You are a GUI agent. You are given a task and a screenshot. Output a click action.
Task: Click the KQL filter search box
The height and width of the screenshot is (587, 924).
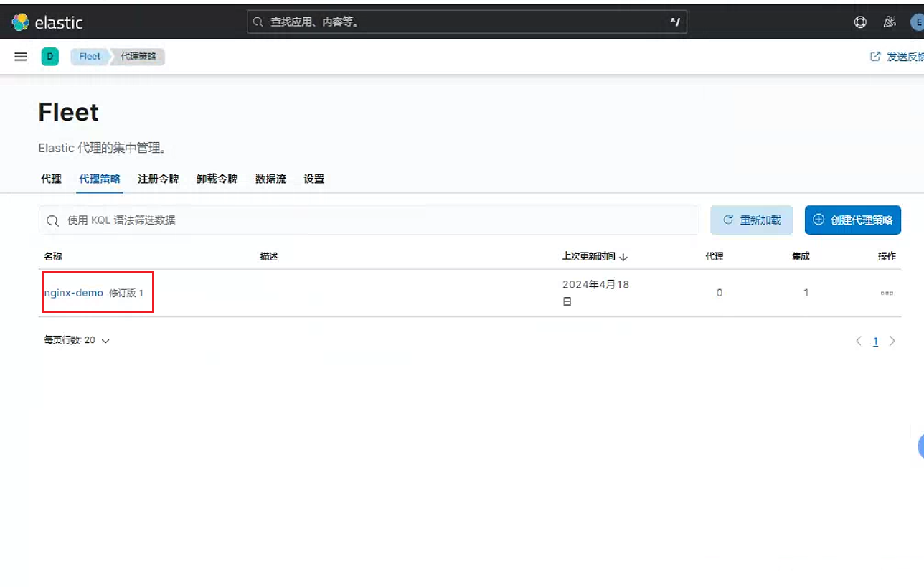pos(369,220)
